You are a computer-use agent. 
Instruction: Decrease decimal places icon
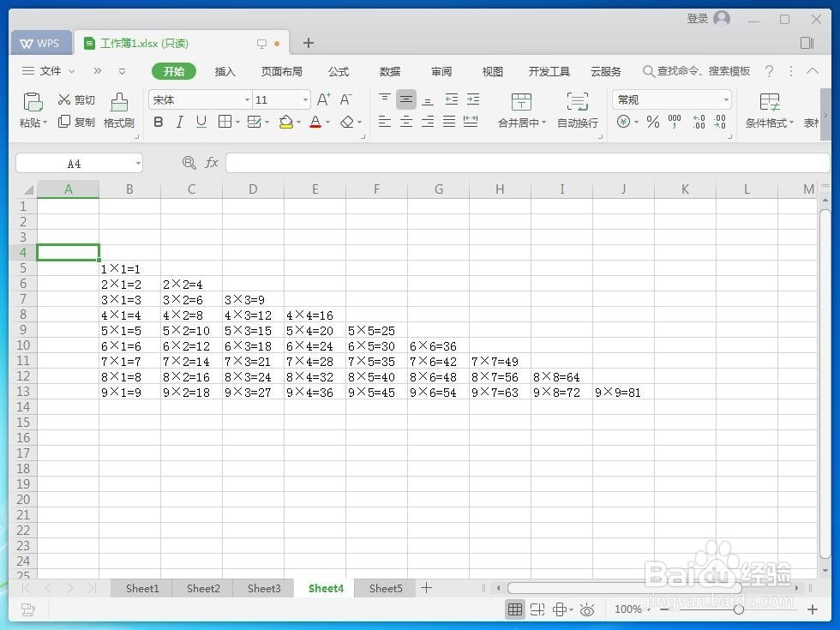coord(720,122)
